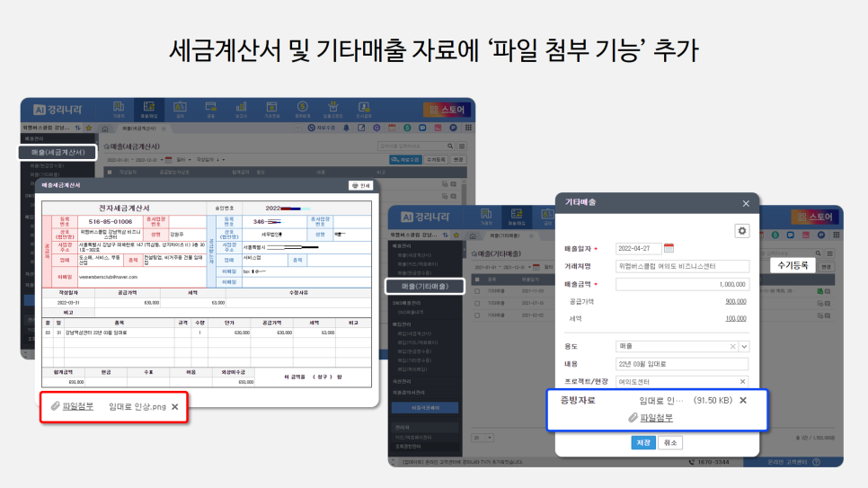Open list menu icon beside left search box
This screenshot has width=868, height=488.
click(x=462, y=146)
